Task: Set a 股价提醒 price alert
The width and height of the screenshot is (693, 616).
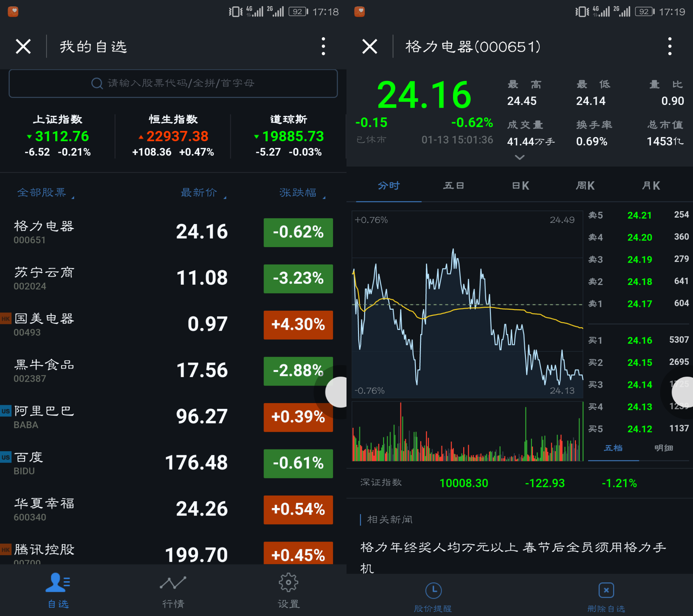Action: tap(433, 597)
